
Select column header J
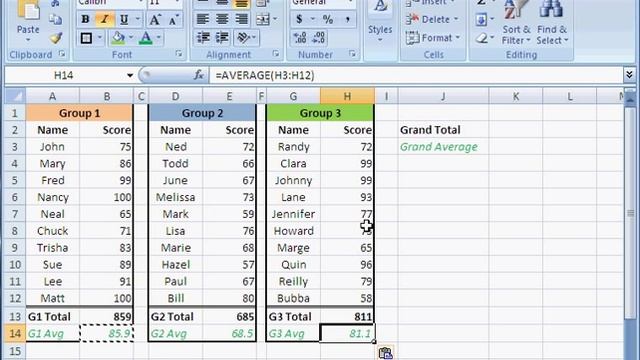pos(443,96)
